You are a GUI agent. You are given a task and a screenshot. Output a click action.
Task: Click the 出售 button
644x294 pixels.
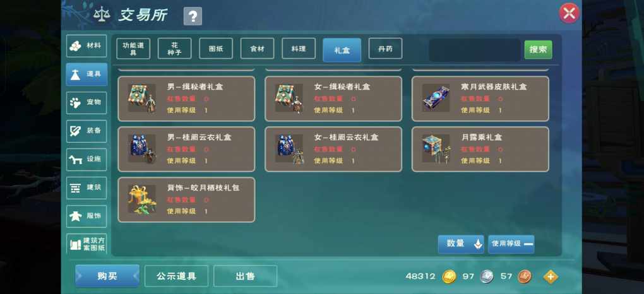tap(245, 276)
